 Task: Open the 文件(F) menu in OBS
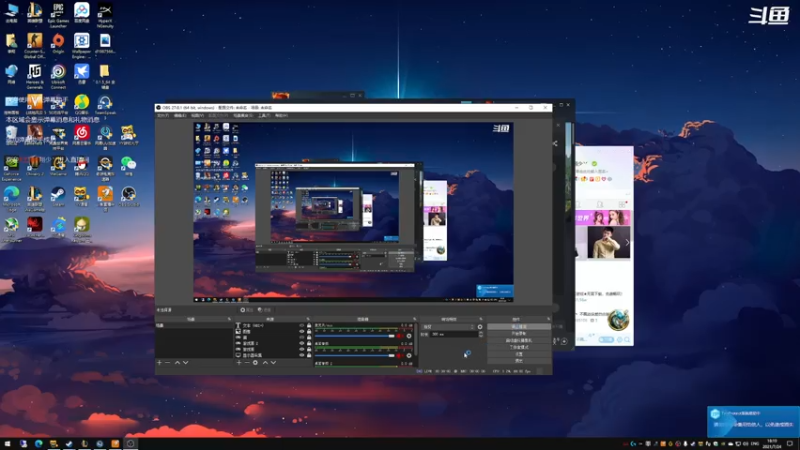click(163, 116)
